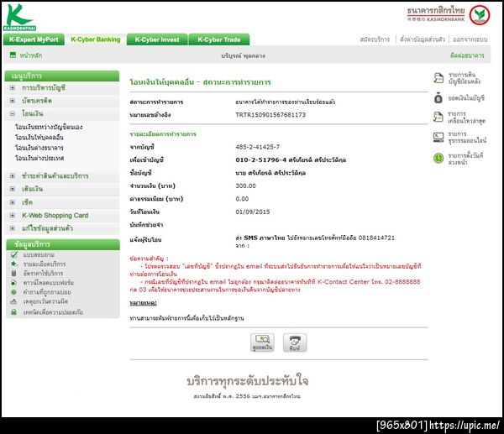Open the รายการตั้งวันที่ล่วงหน้า clock icon
504x434 pixels.
(438, 158)
